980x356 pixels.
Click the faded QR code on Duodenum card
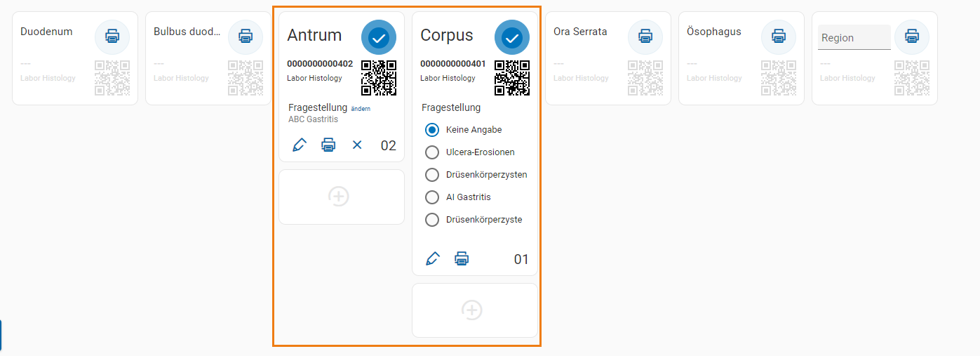[x=112, y=78]
